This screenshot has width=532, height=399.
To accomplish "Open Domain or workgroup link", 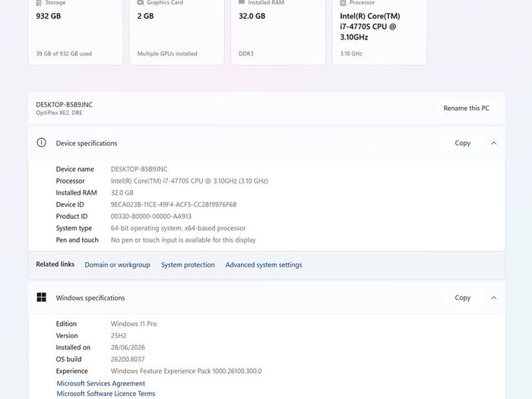I will 117,264.
